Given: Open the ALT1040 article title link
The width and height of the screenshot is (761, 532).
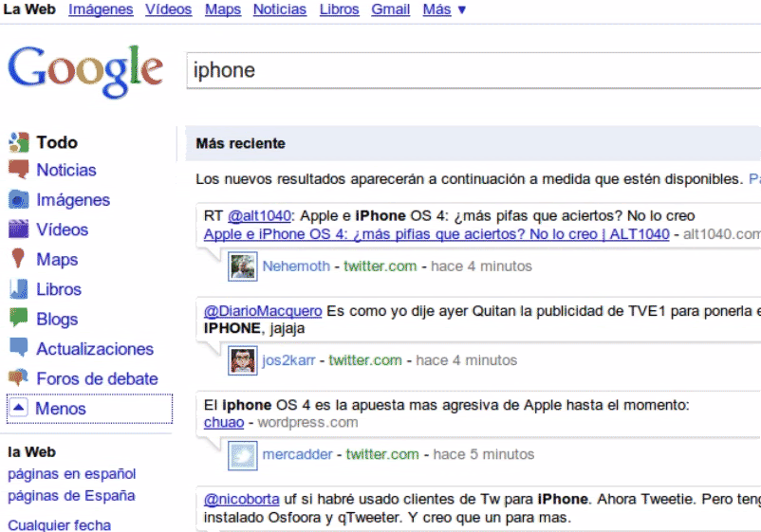Looking at the screenshot, I should click(x=436, y=234).
